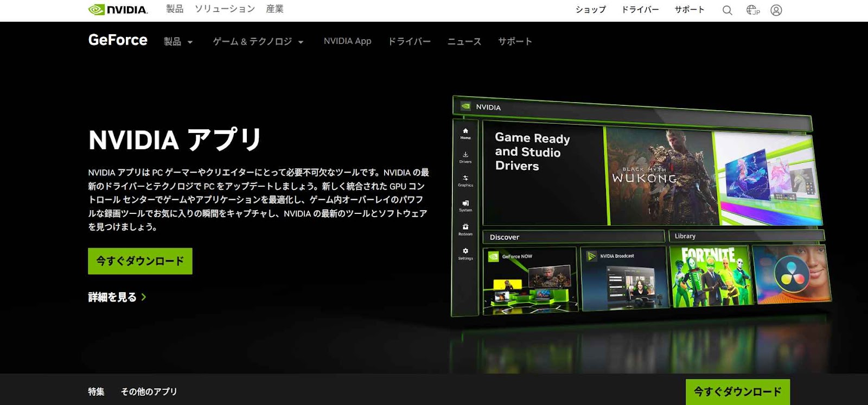
Task: Select the その他のアプリ tab
Action: [x=149, y=391]
